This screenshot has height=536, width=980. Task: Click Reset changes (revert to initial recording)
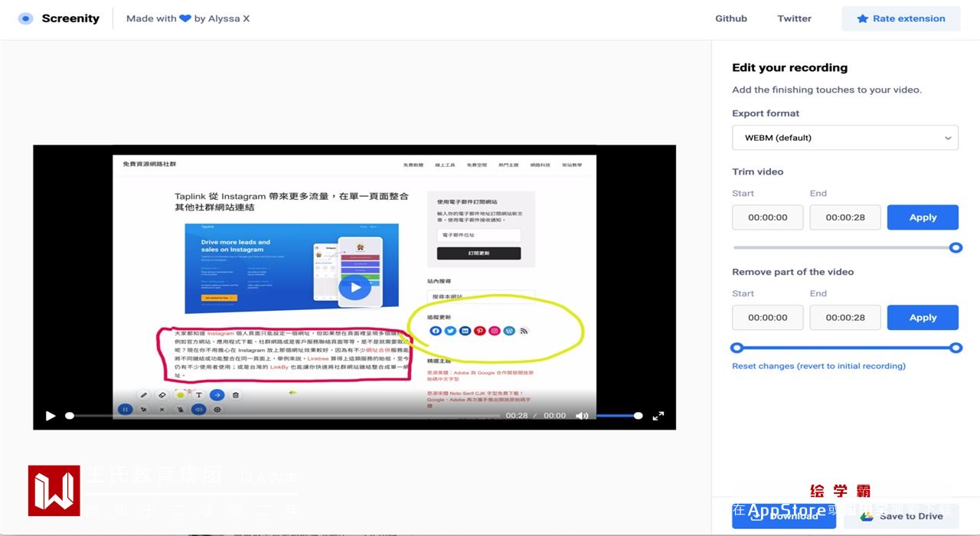pyautogui.click(x=818, y=366)
